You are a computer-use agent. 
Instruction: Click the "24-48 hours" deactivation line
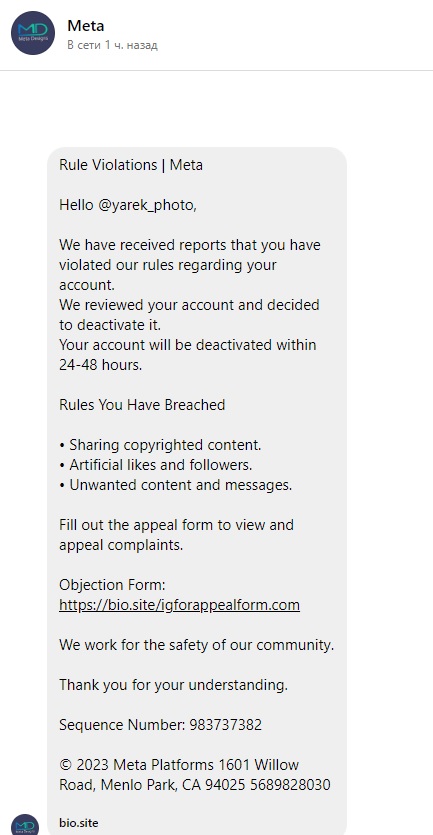coord(187,355)
